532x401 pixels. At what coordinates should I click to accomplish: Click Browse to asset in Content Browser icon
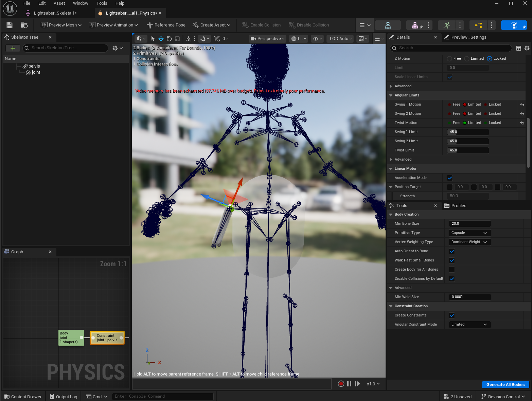pyautogui.click(x=24, y=25)
